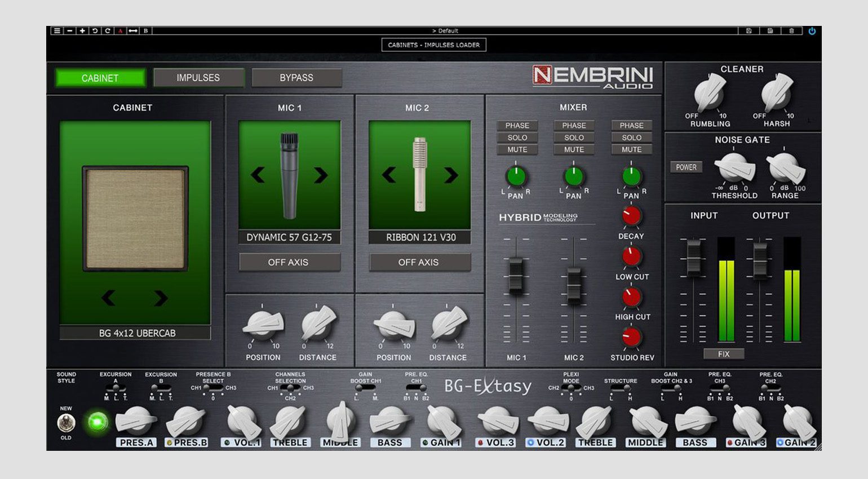Undo the last change with the undo arrow
The width and height of the screenshot is (868, 479).
tap(95, 31)
